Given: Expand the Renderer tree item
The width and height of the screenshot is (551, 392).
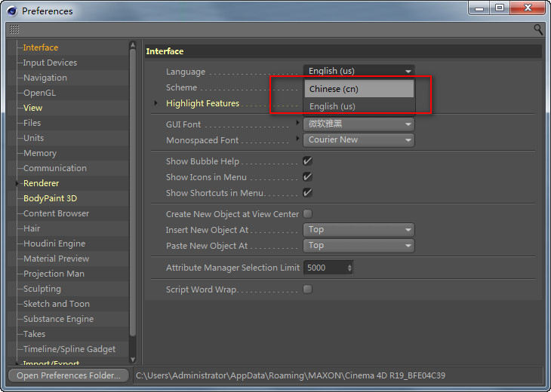Looking at the screenshot, I should 17,183.
